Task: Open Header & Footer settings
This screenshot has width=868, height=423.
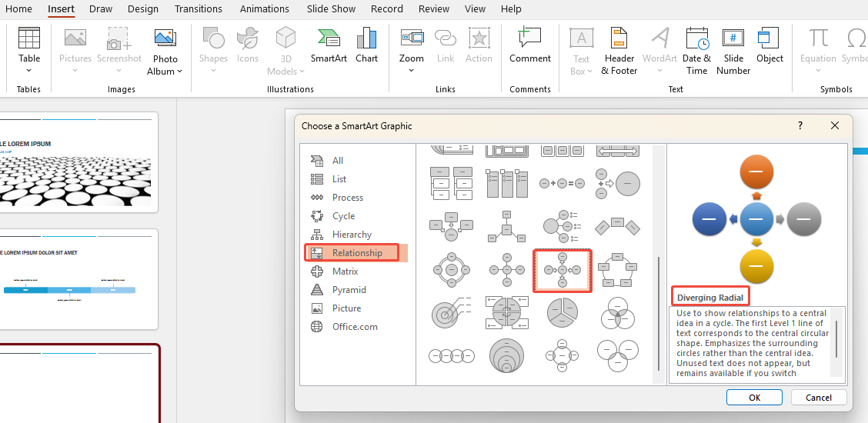Action: coord(619,51)
